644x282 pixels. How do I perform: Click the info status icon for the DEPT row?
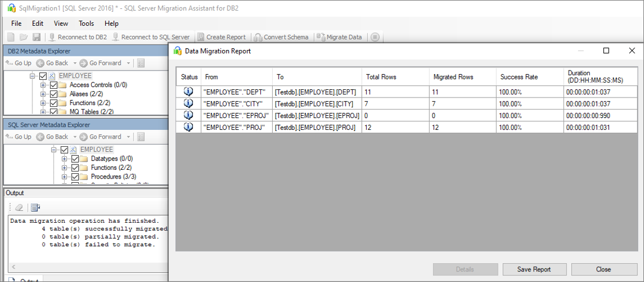pyautogui.click(x=189, y=92)
